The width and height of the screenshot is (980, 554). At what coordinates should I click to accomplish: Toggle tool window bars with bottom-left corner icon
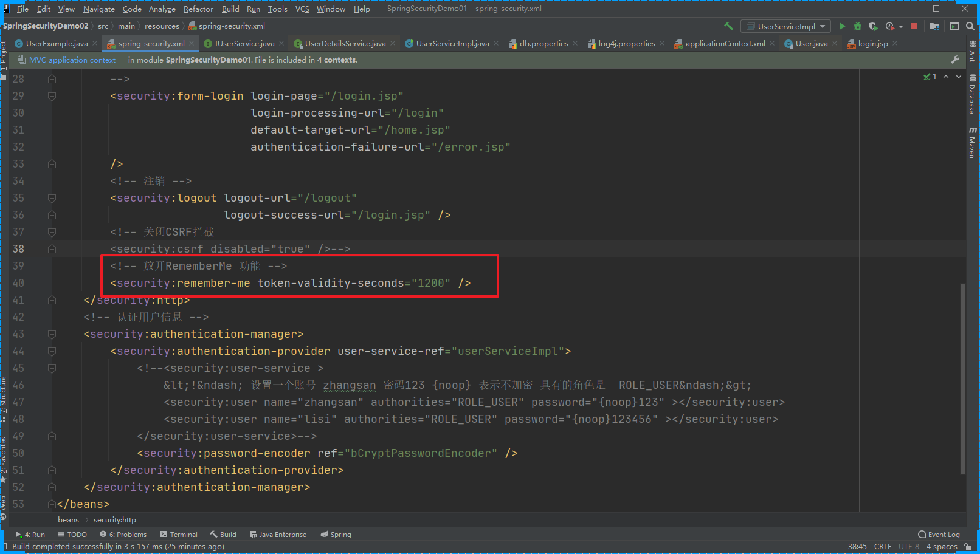pos(5,546)
